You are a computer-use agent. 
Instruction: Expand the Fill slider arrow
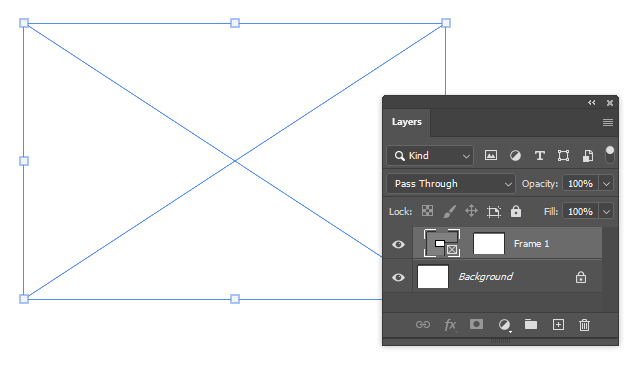point(606,212)
